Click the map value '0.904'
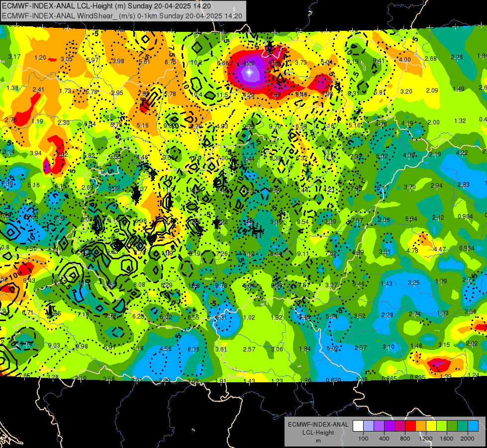The height and width of the screenshot is (448, 487). point(465,217)
